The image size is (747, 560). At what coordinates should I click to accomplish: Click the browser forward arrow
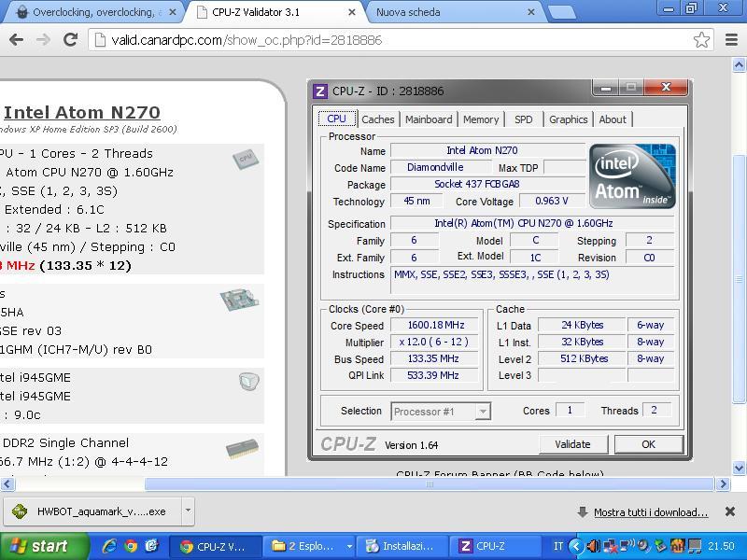43,39
